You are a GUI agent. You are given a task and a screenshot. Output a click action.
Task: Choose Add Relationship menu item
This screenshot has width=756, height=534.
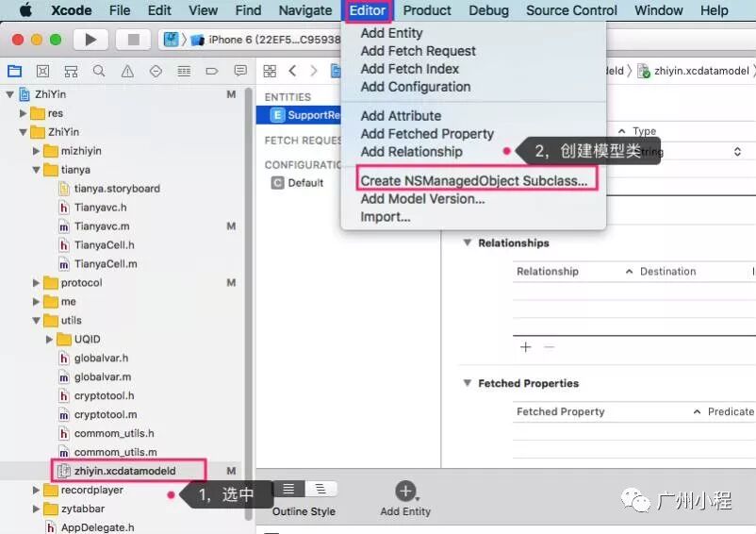coord(411,152)
